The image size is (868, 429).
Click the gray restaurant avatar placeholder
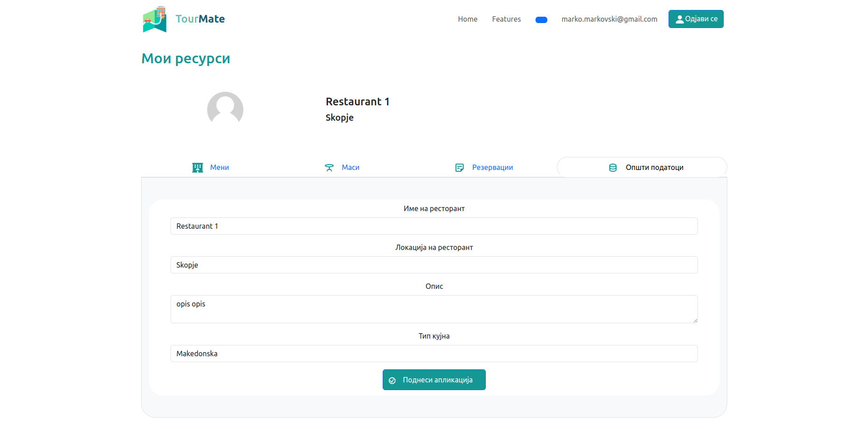[x=225, y=109]
